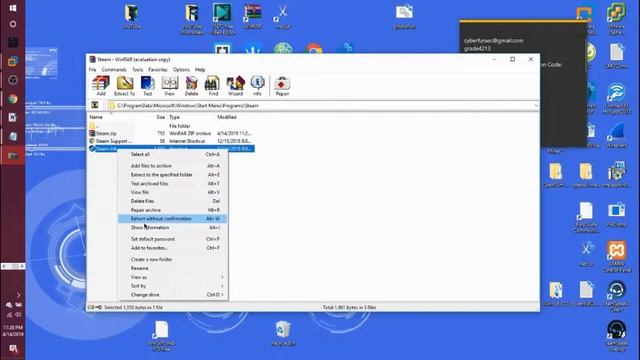Open the File menu

click(93, 70)
